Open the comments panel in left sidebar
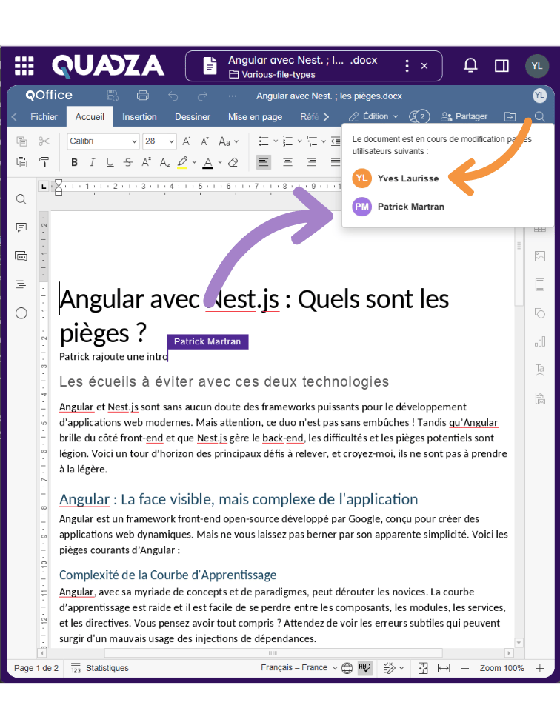Image resolution: width=560 pixels, height=728 pixels. point(21,227)
